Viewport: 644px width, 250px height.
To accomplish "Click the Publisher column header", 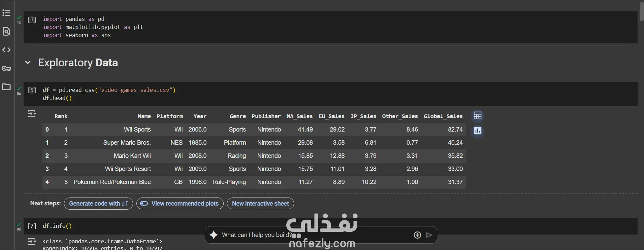I will coord(266,116).
